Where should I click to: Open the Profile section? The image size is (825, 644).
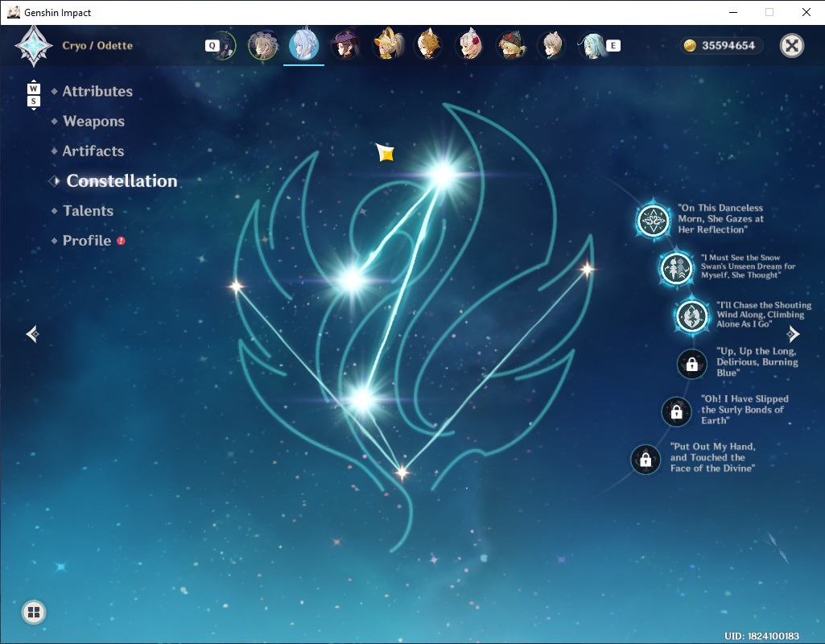87,241
